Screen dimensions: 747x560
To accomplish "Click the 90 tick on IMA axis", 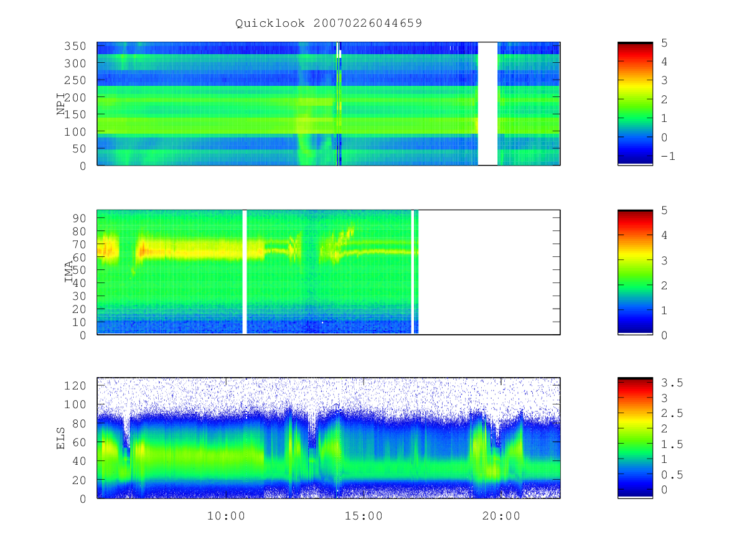I will 80,218.
